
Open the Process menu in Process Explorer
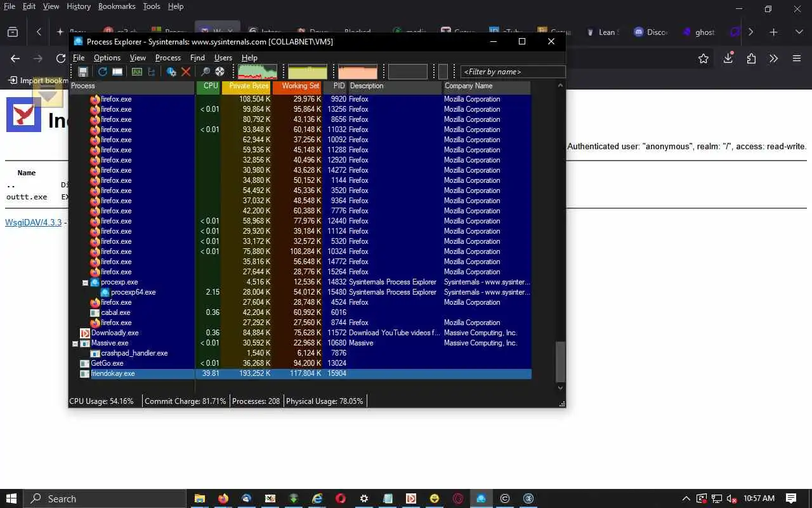coord(168,58)
